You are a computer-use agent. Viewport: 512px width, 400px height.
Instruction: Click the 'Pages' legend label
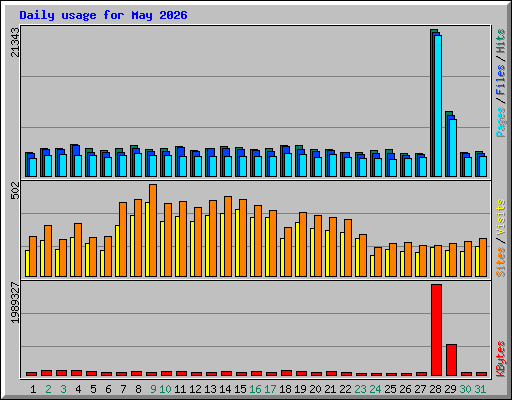(x=501, y=122)
